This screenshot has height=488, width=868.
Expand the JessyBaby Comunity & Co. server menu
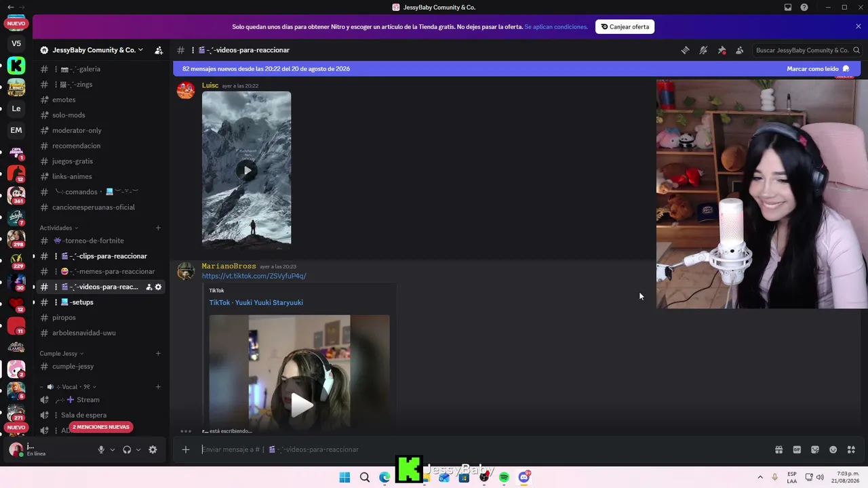pyautogui.click(x=96, y=50)
